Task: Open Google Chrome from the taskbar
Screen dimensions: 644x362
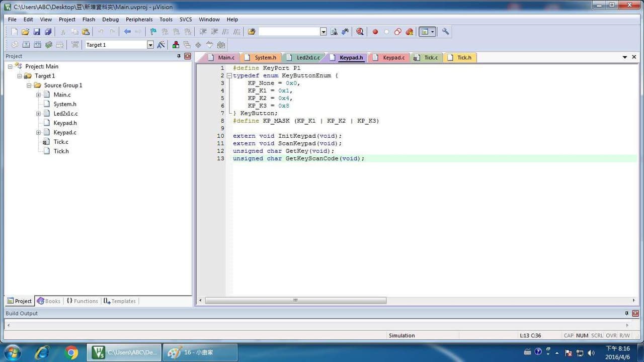Action: pyautogui.click(x=71, y=353)
